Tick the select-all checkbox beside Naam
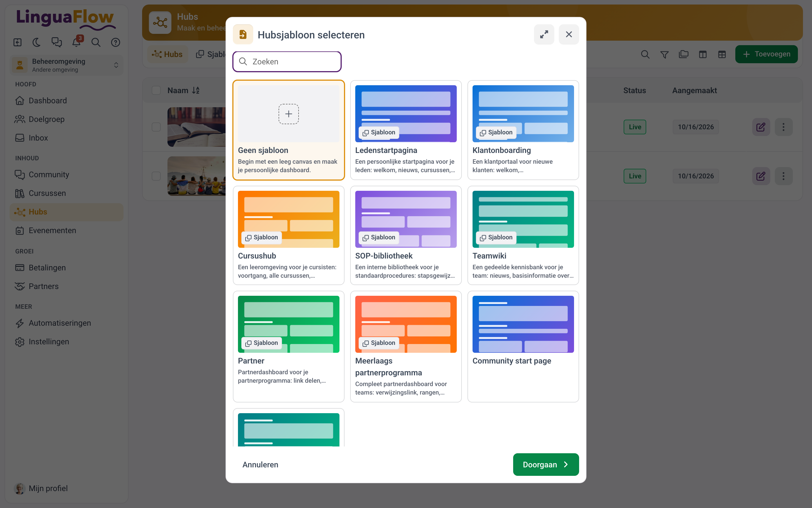The height and width of the screenshot is (508, 812). [x=156, y=90]
